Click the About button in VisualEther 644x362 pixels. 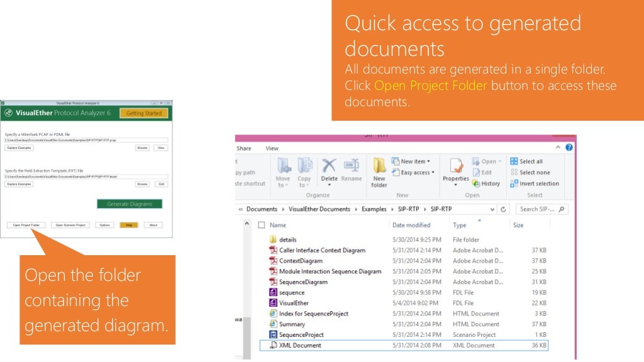[153, 225]
